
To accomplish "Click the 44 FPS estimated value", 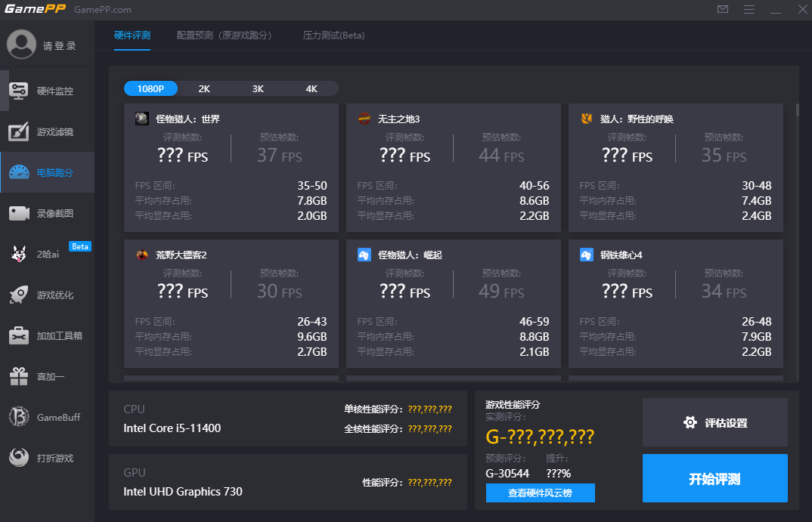I will pos(501,155).
